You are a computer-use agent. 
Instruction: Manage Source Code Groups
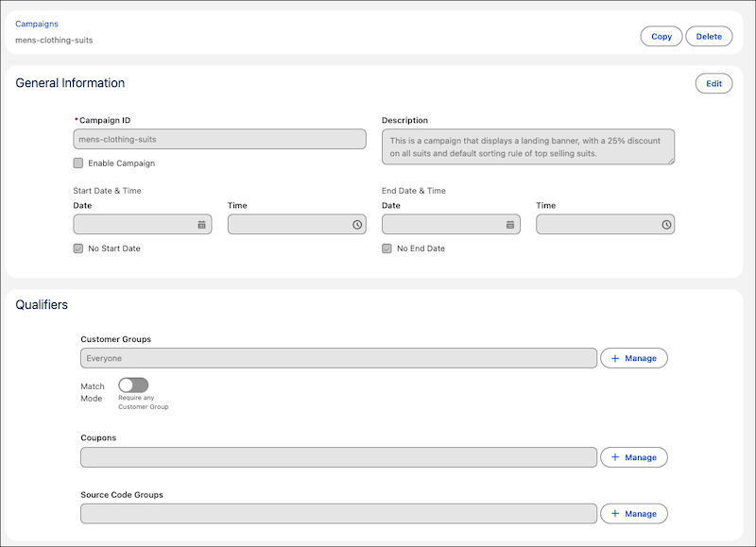click(x=633, y=514)
